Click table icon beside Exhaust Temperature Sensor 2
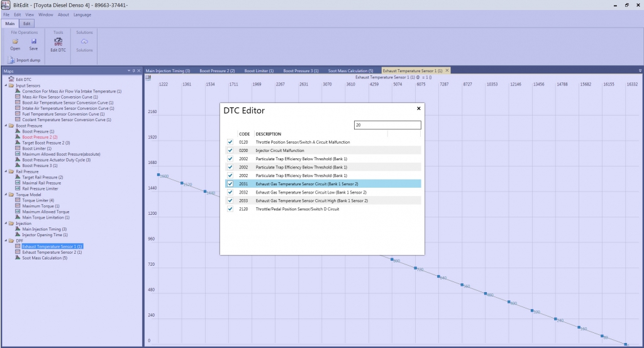 pyautogui.click(x=18, y=252)
